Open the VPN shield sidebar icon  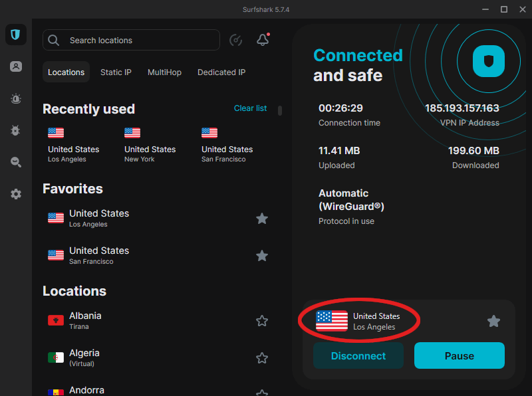point(15,35)
